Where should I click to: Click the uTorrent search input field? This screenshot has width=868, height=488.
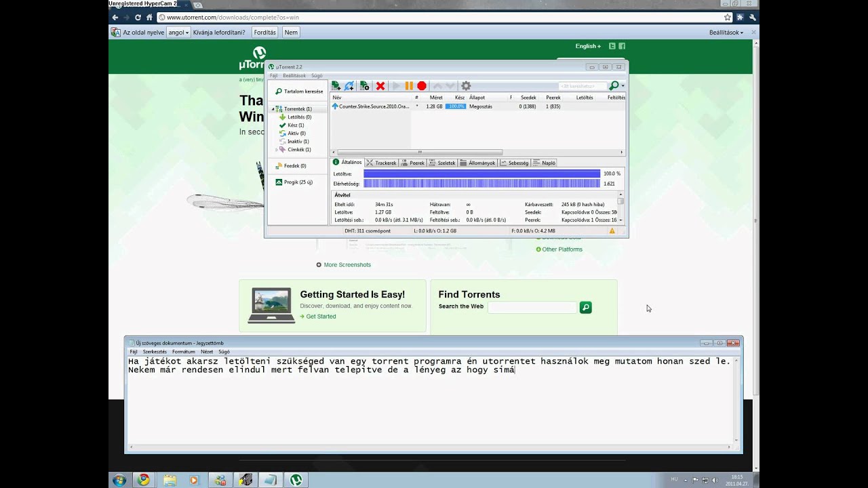(582, 86)
